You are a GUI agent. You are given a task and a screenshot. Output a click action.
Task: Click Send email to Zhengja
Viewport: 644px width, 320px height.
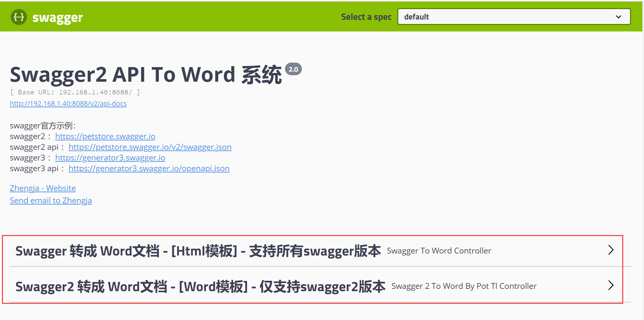coord(51,200)
